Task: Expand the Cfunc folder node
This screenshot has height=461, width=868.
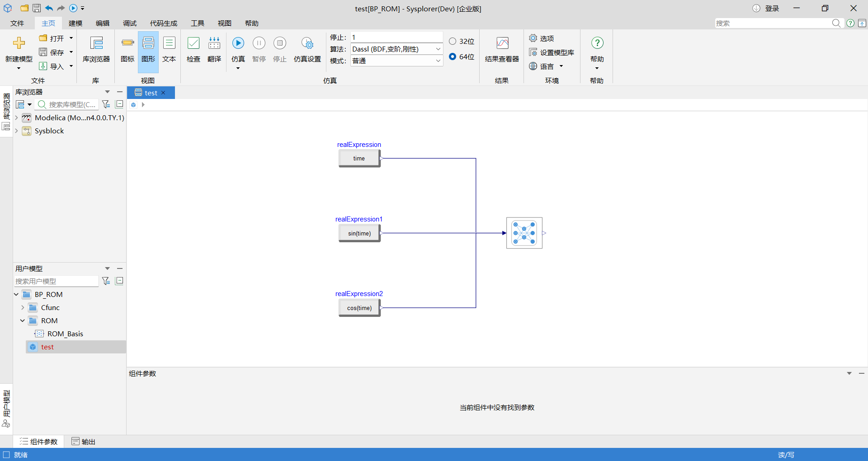Action: (23, 307)
